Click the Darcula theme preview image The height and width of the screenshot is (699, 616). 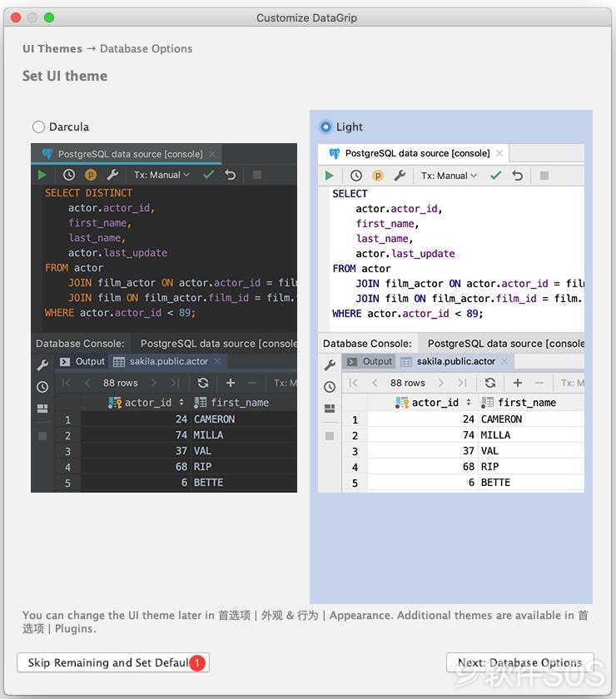point(164,318)
